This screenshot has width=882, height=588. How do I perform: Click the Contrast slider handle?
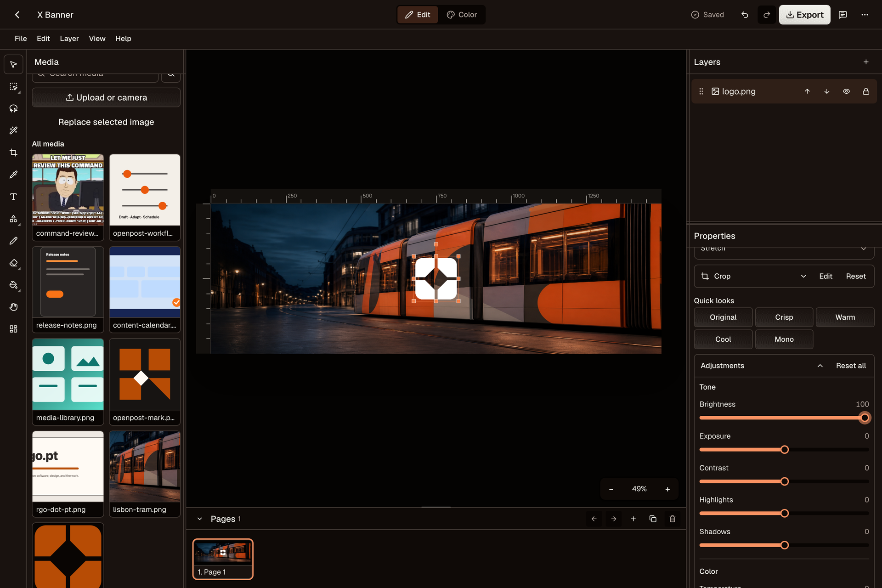(x=785, y=481)
